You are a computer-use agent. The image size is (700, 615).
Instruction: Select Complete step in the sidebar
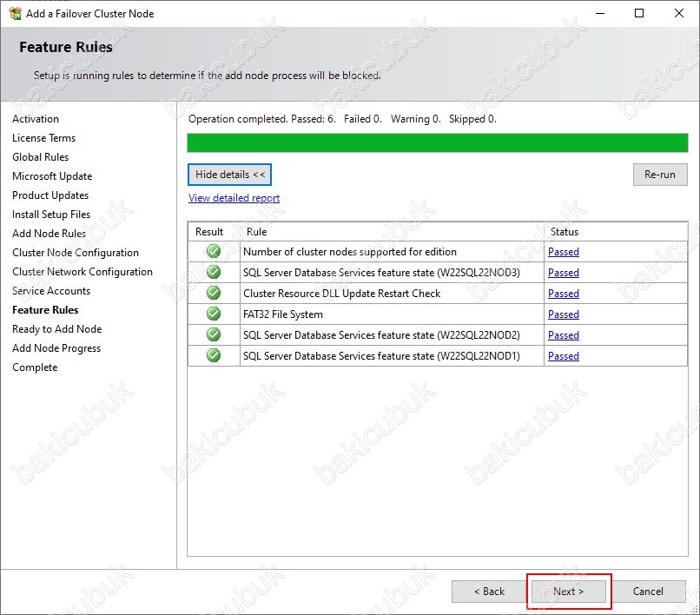pyautogui.click(x=35, y=367)
